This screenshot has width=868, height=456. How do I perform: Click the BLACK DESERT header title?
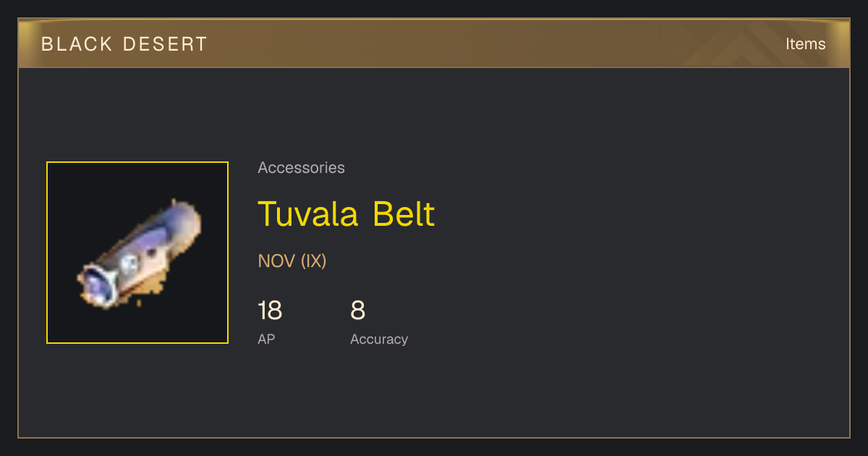click(x=124, y=44)
